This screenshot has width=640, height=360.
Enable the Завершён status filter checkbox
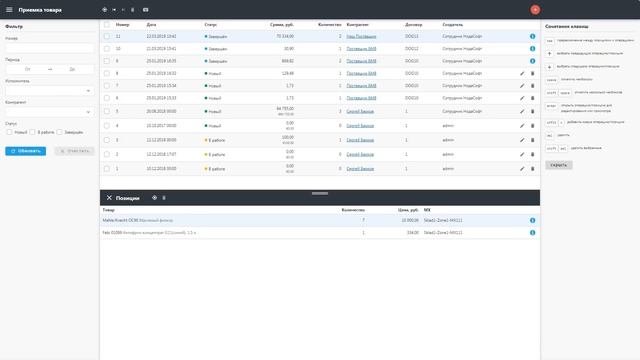pyautogui.click(x=59, y=132)
